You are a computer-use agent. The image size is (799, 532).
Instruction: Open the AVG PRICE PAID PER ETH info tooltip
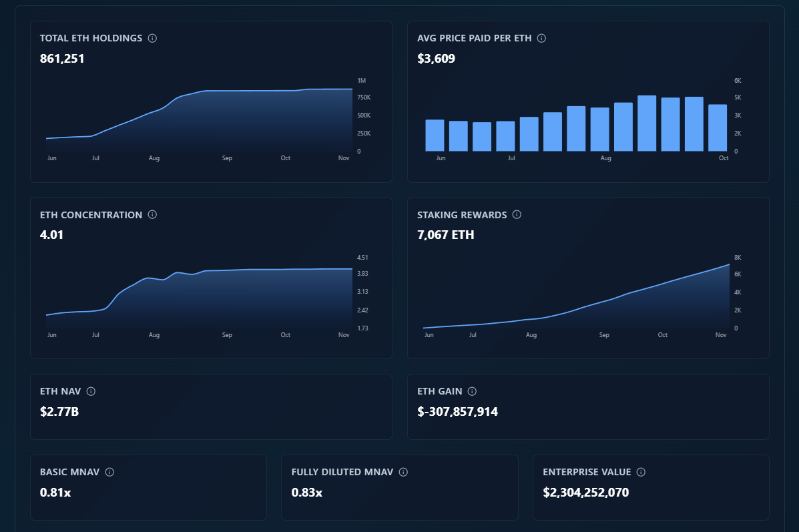(541, 38)
